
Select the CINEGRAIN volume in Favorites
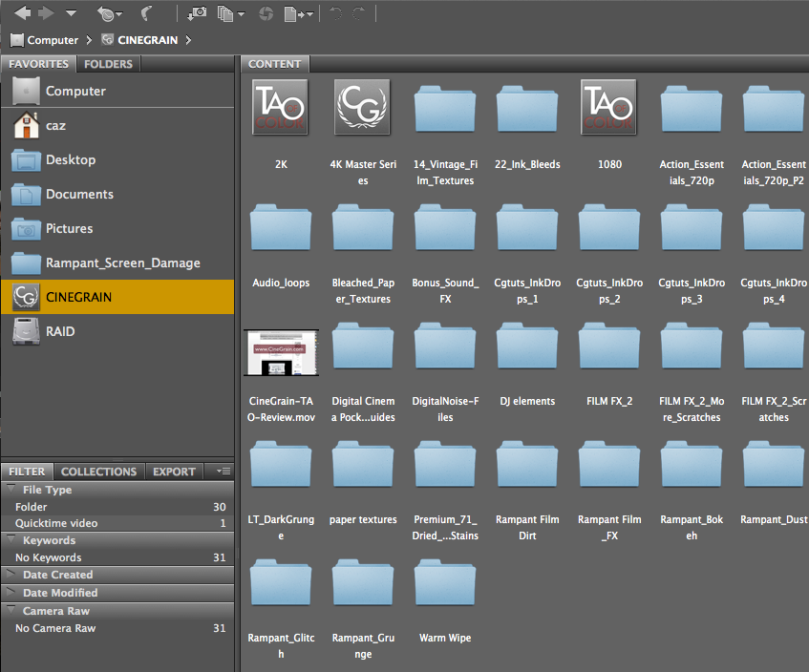pyautogui.click(x=81, y=296)
